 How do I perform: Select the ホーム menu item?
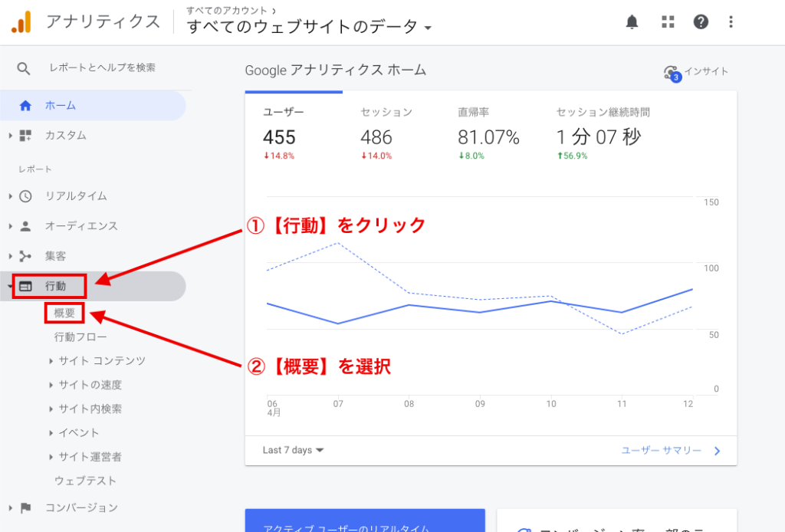[93, 106]
